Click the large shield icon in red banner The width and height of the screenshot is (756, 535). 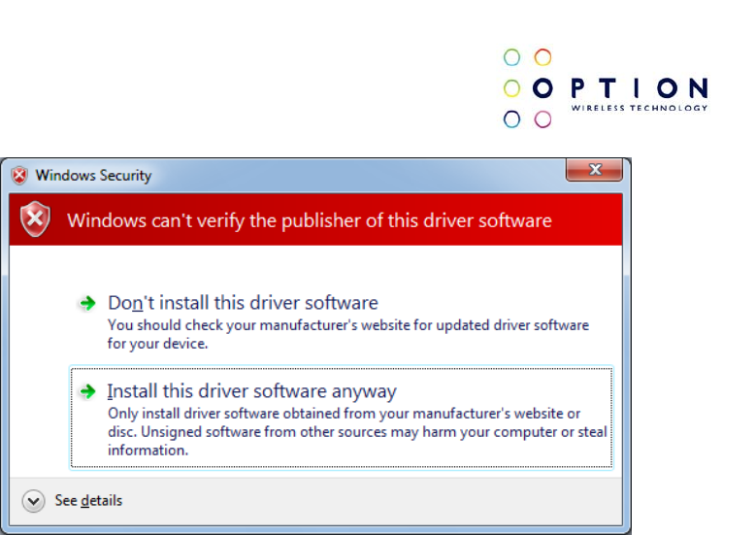point(35,219)
